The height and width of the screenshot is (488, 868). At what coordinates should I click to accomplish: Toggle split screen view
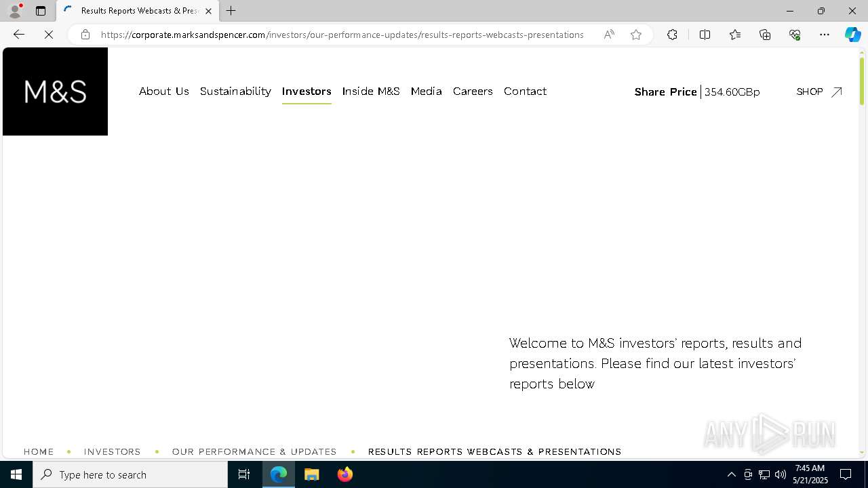[x=705, y=35]
